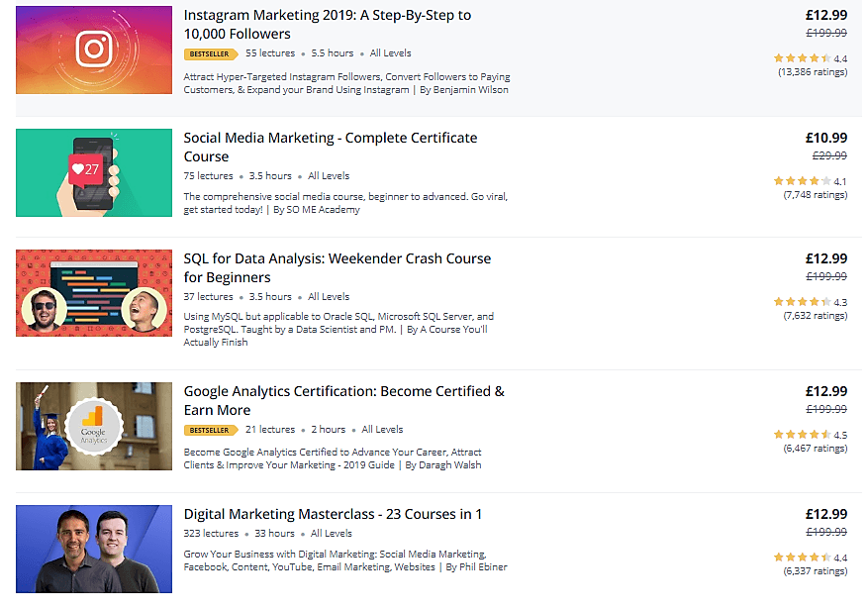
Task: Open the Google Analytics Certification course title
Action: coord(343,401)
